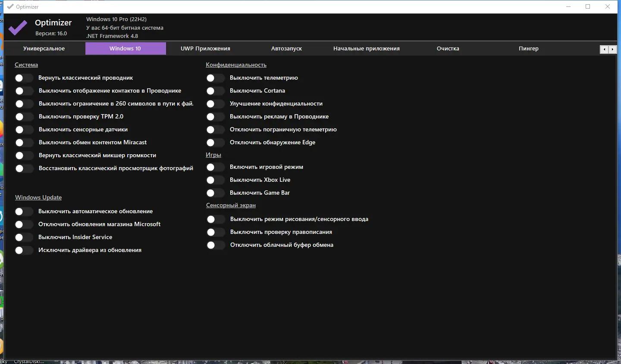Minimize the Optimizer window
This screenshot has width=621, height=364.
tap(568, 6)
